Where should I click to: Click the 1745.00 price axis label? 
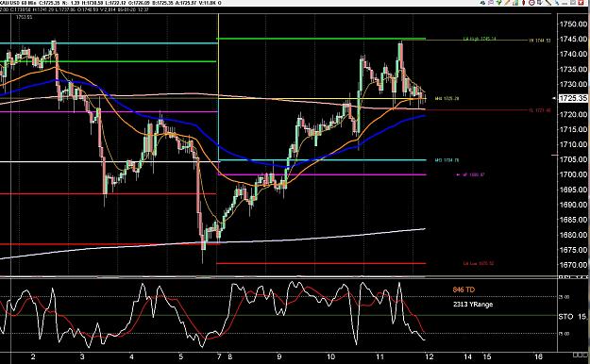[573, 39]
